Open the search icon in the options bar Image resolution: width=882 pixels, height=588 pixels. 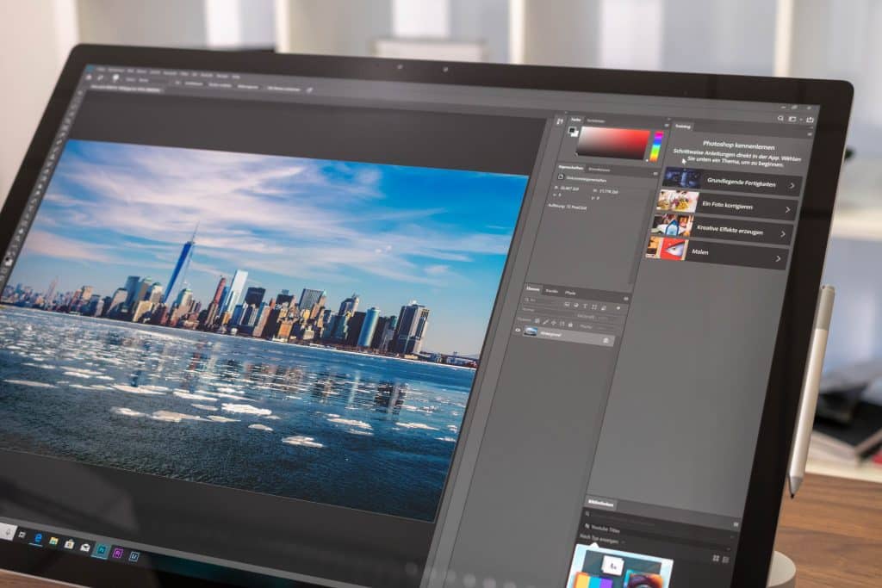point(780,117)
